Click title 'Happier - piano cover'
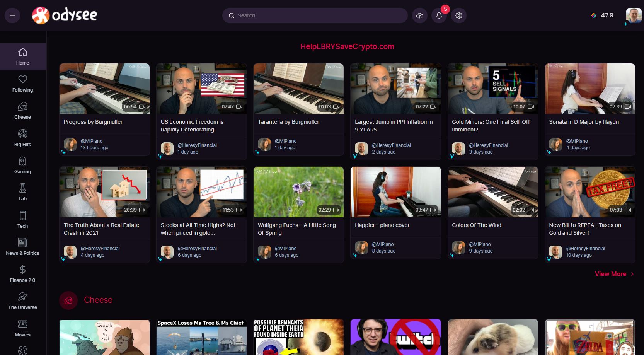The image size is (644, 355). (x=382, y=225)
